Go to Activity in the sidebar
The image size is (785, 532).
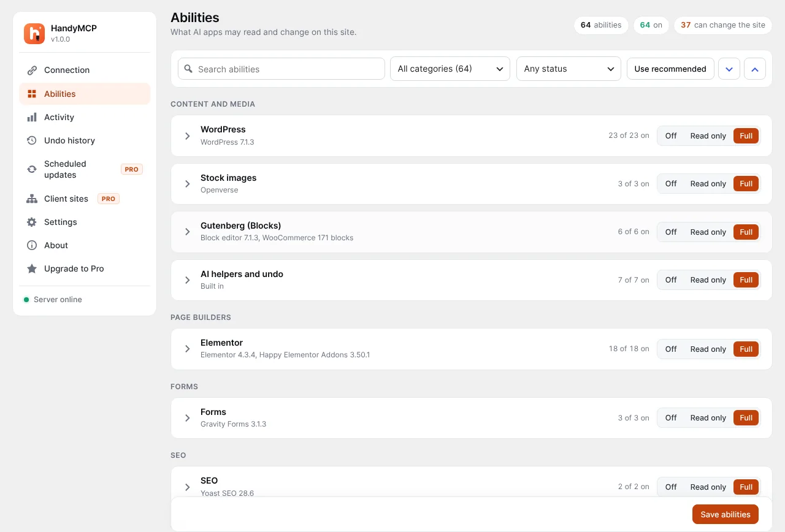(85, 117)
